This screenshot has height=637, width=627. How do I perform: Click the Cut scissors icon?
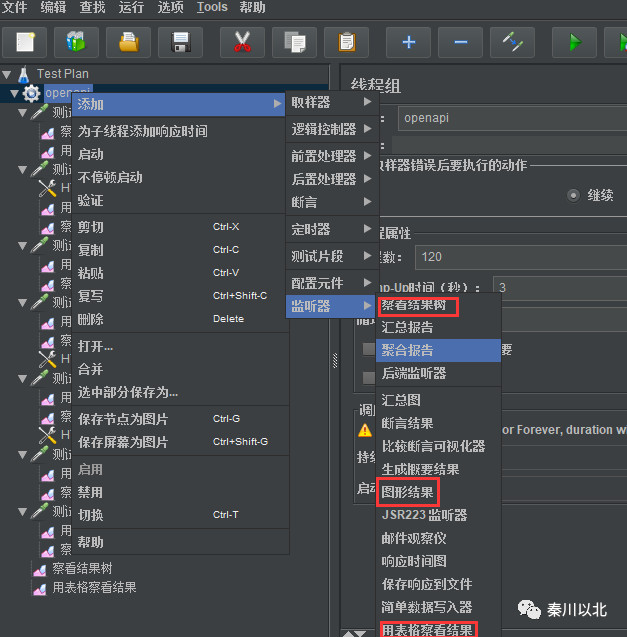(243, 42)
